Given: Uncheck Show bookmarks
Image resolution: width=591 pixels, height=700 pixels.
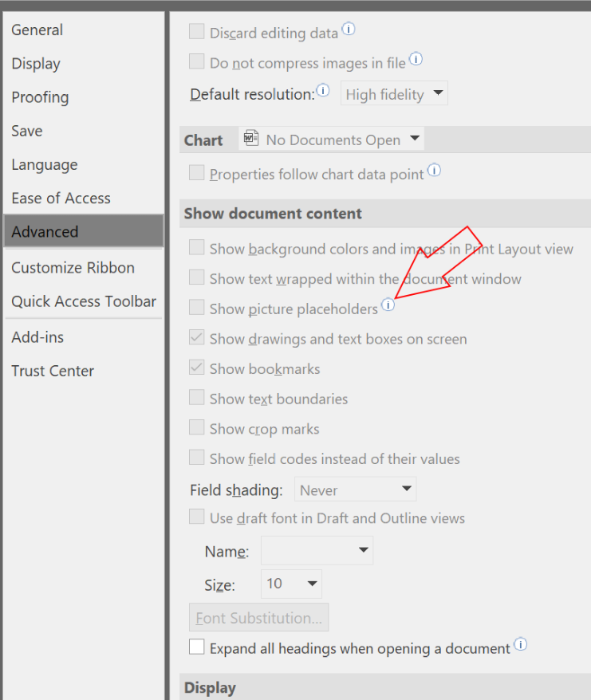Looking at the screenshot, I should [196, 368].
